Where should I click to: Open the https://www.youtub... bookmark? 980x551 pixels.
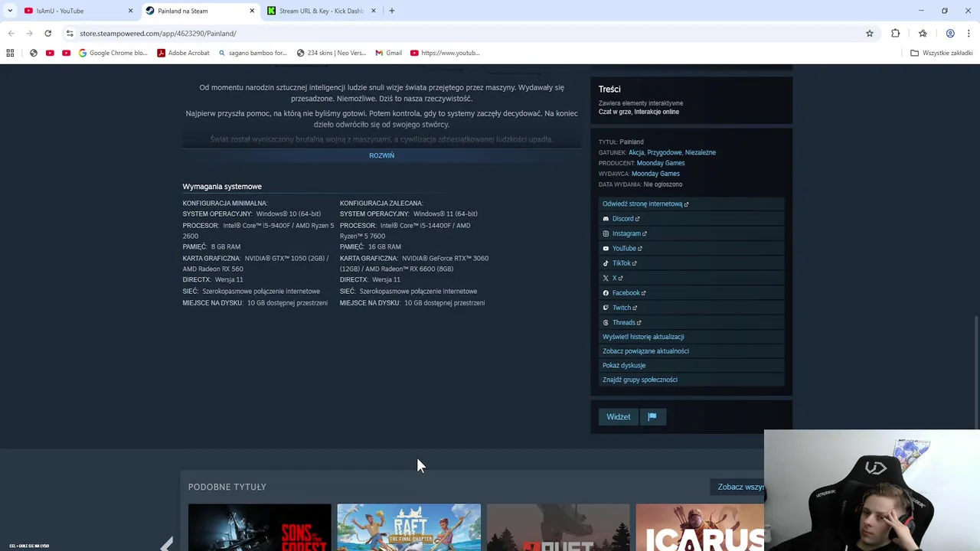click(445, 53)
